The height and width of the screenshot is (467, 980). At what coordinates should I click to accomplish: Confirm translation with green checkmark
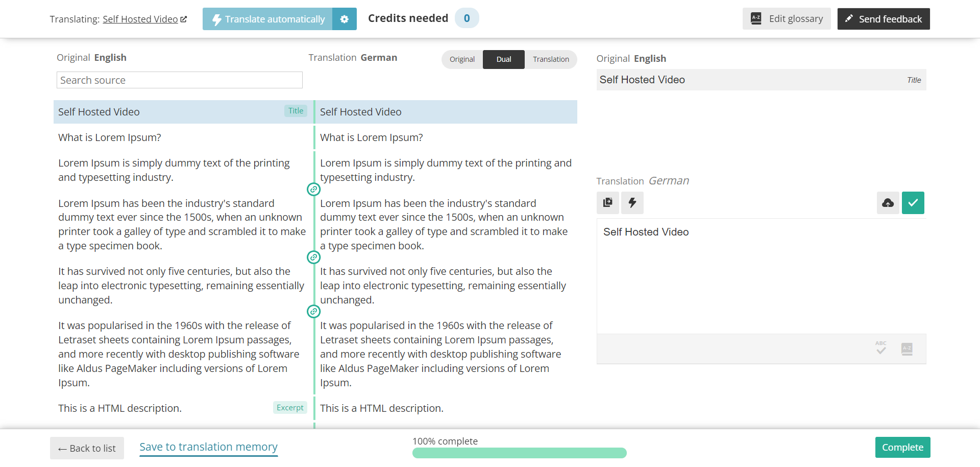[913, 203]
